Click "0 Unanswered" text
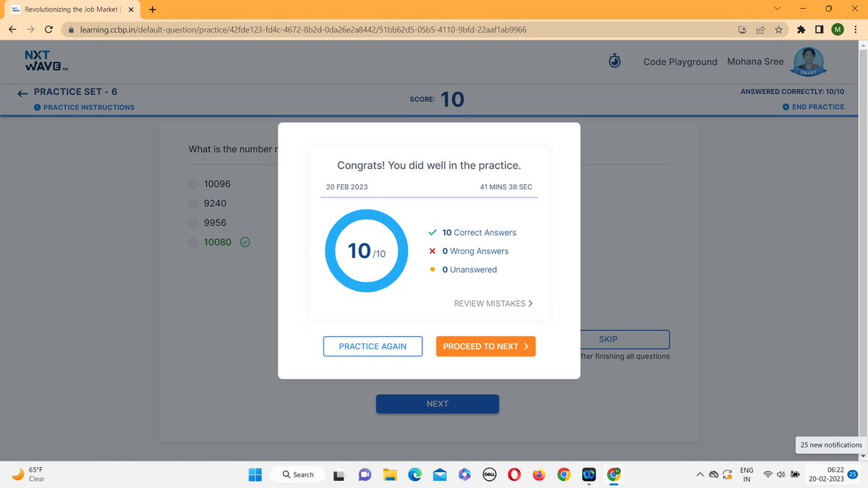 [469, 270]
